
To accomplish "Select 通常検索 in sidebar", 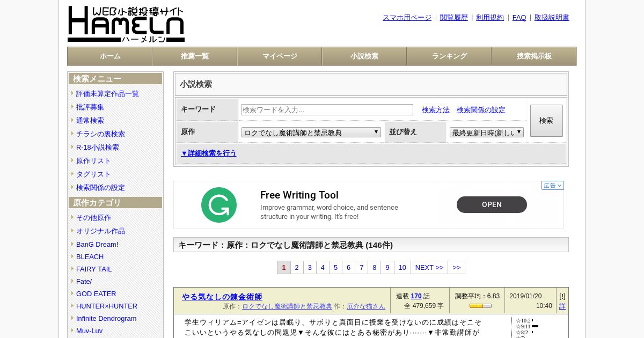I will pyautogui.click(x=90, y=120).
